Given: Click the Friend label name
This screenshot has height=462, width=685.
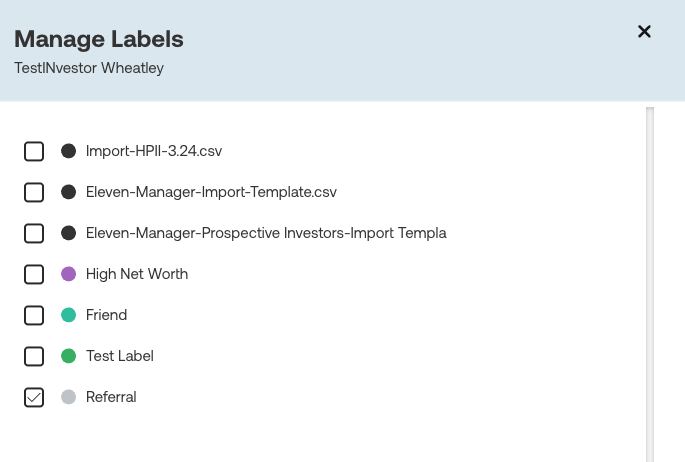Looking at the screenshot, I should pyautogui.click(x=106, y=315).
